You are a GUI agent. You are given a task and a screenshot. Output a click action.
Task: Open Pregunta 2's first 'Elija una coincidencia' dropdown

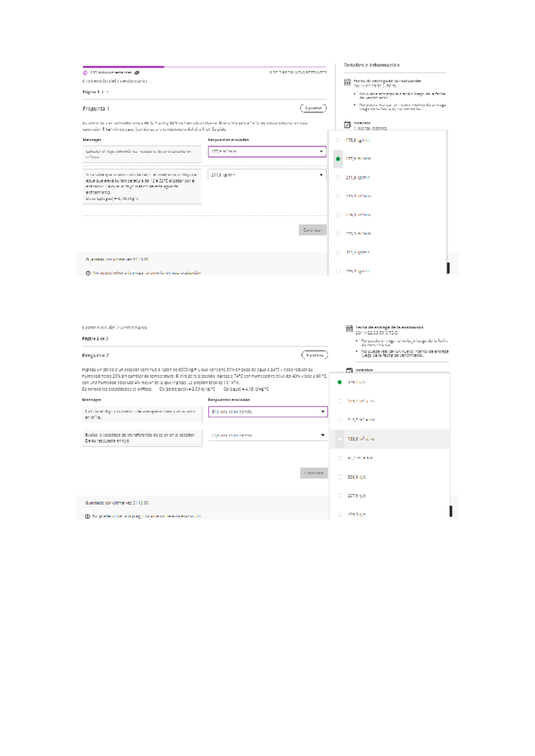[267, 412]
